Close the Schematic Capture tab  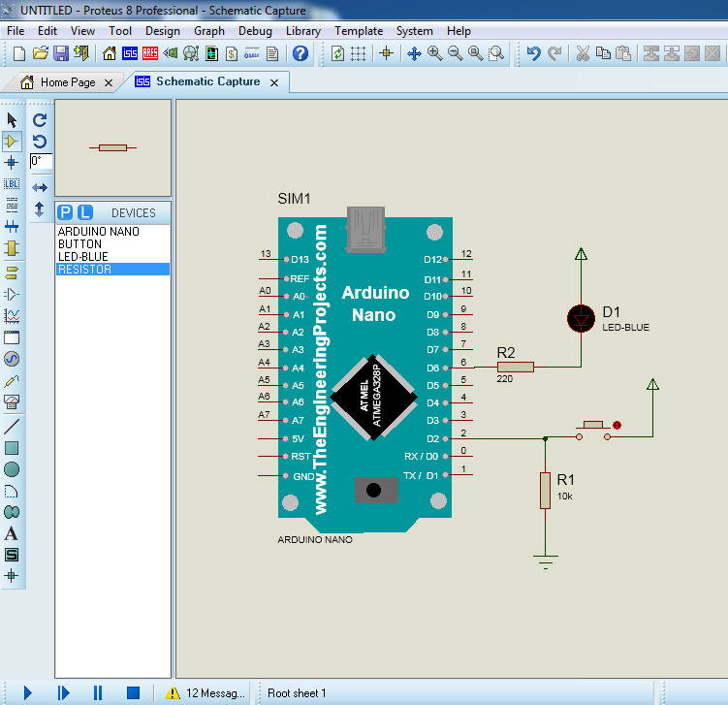pos(274,83)
